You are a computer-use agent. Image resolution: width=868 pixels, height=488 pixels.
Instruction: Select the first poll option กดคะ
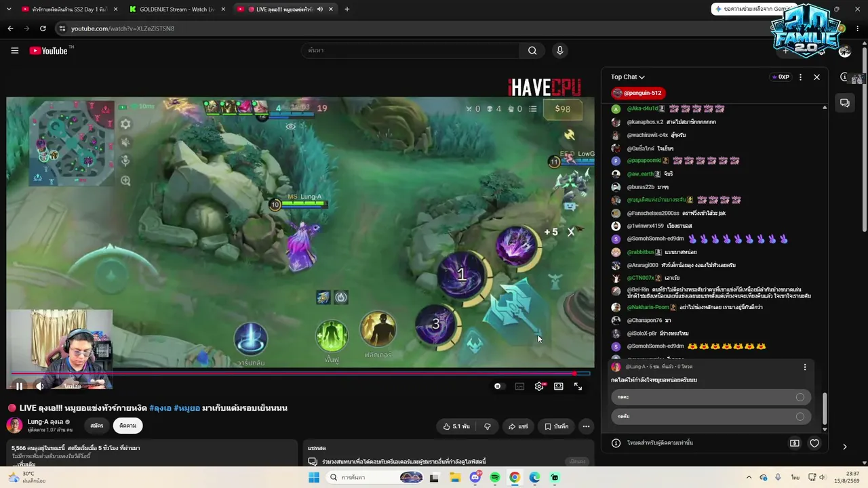710,397
